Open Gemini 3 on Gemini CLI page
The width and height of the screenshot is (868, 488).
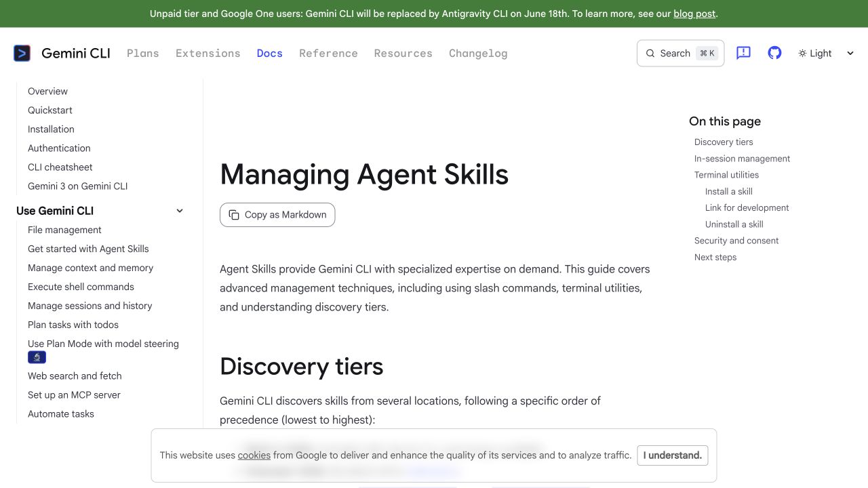tap(77, 186)
